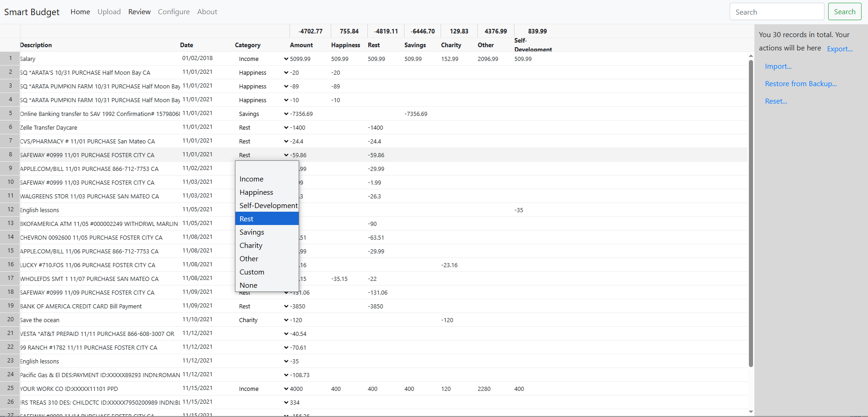This screenshot has height=417, width=868.
Task: Click the table vertical scrollbar
Action: click(750, 211)
